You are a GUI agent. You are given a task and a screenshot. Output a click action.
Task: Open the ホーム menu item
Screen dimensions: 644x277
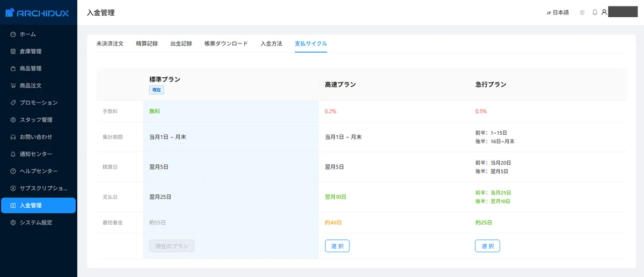coord(39,34)
